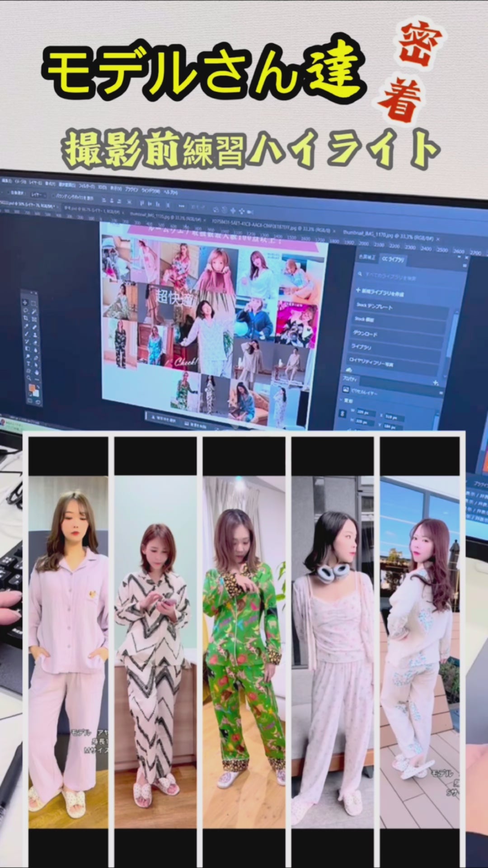
Task: Switch to the thumbnail_IMG_1135.jpg document tab
Action: (x=166, y=217)
